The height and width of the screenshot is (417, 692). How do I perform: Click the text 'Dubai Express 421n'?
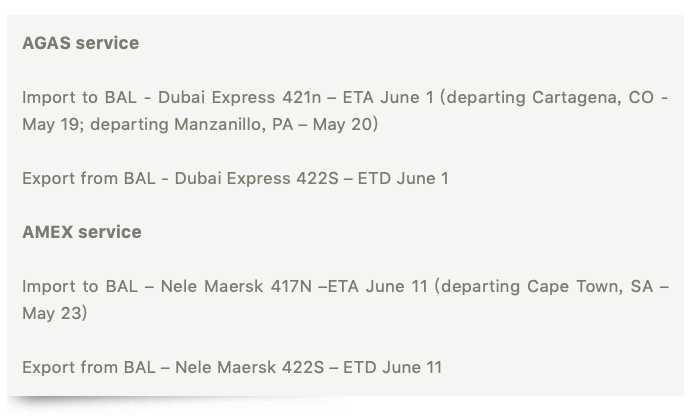coord(240,98)
